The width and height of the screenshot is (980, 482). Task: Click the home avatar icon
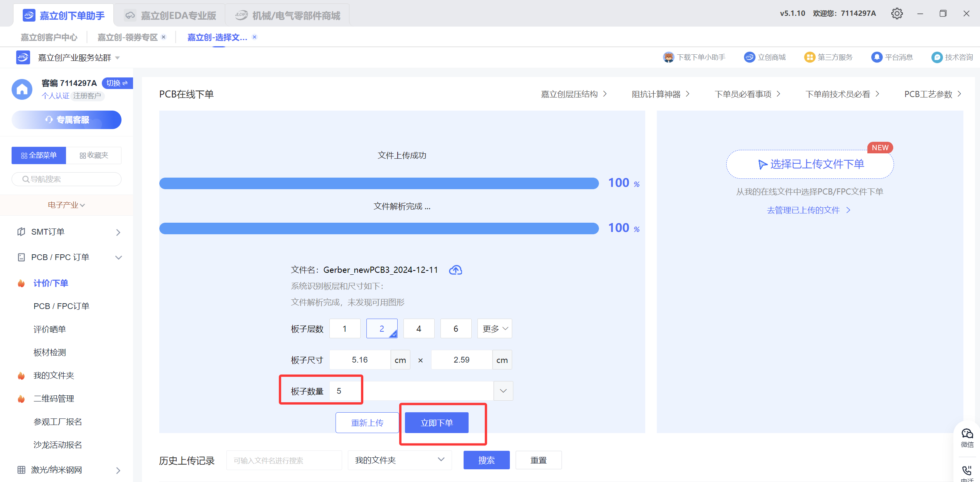[x=22, y=89]
